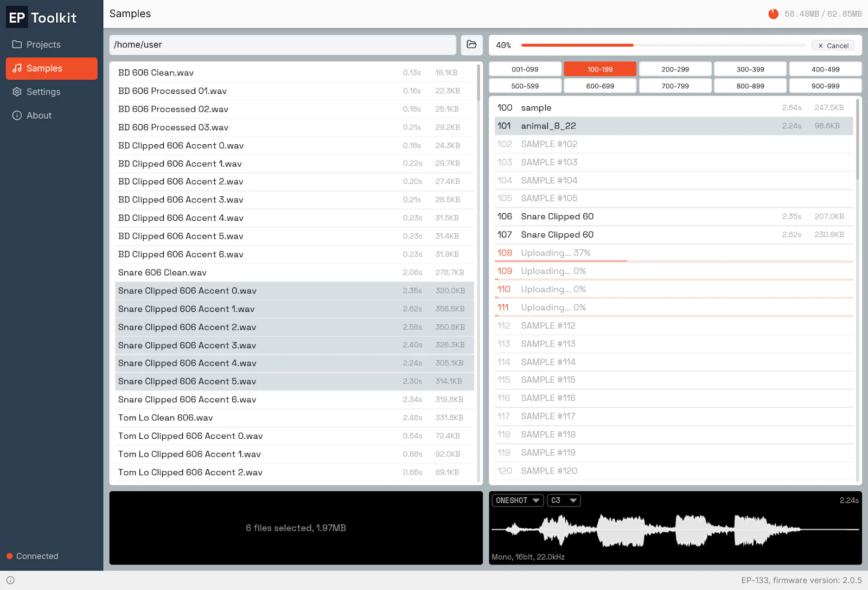Open the 900-999 sample bank
This screenshot has width=868, height=590.
tap(826, 86)
